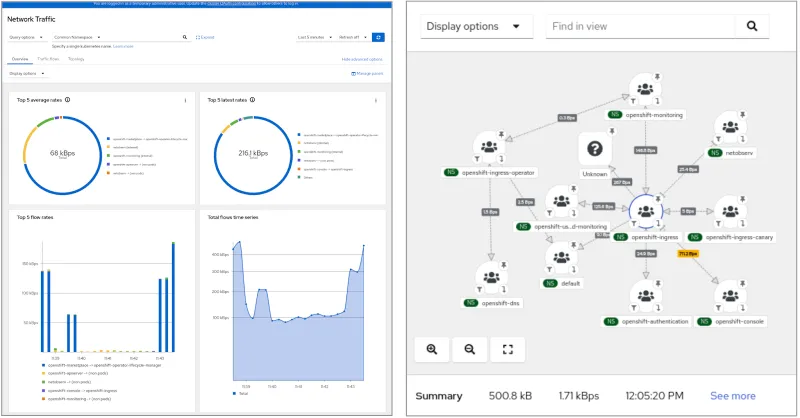Open Display options dropdown in topology panel
800x418 pixels.
tap(477, 27)
